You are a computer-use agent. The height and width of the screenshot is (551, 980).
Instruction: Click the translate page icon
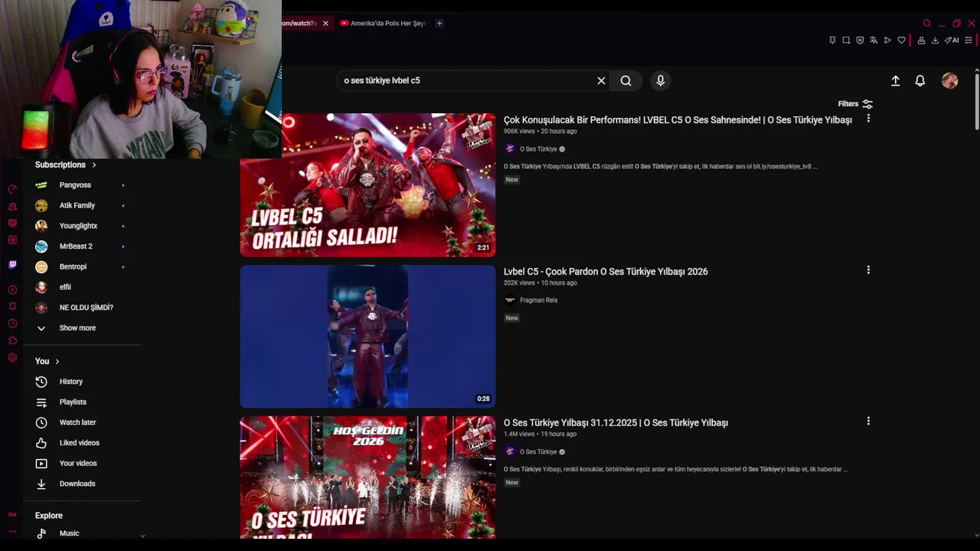[874, 41]
